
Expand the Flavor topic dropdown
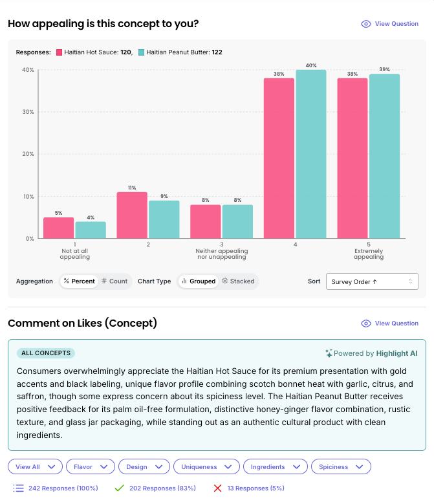[x=91, y=466]
